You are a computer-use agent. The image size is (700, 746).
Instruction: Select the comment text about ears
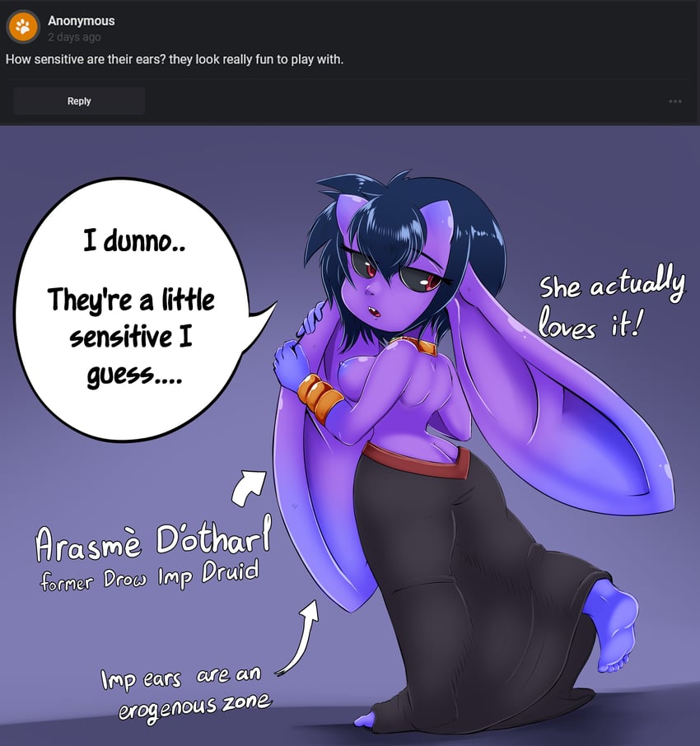(174, 59)
